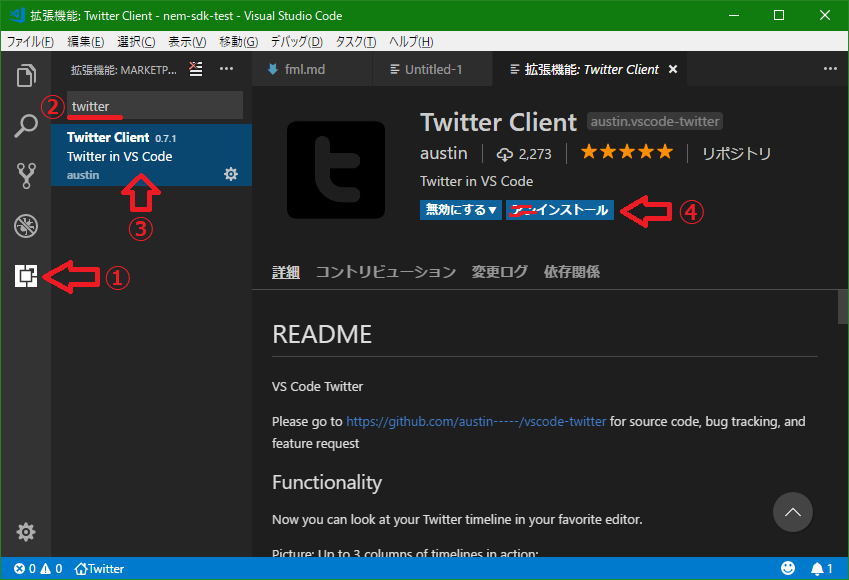The height and width of the screenshot is (580, 849).
Task: Close the Twitter Client extension tab
Action: (x=672, y=69)
